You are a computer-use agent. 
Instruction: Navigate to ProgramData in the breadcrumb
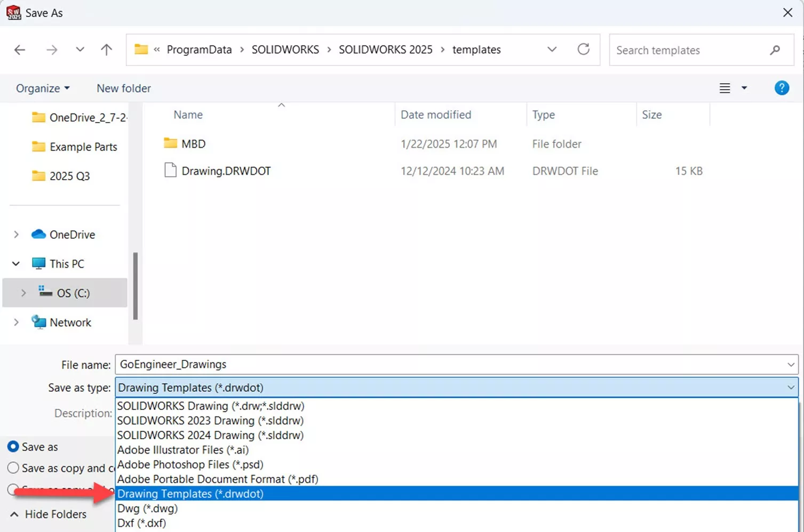point(199,49)
